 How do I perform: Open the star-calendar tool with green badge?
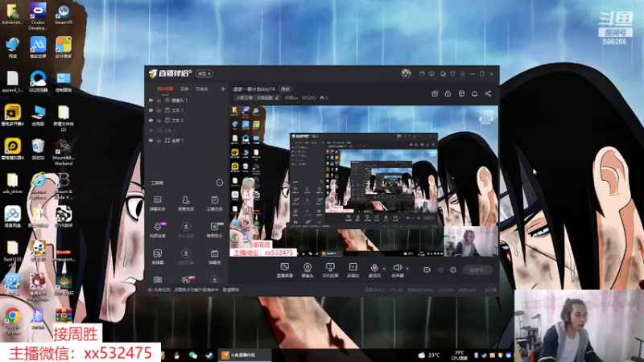click(214, 230)
